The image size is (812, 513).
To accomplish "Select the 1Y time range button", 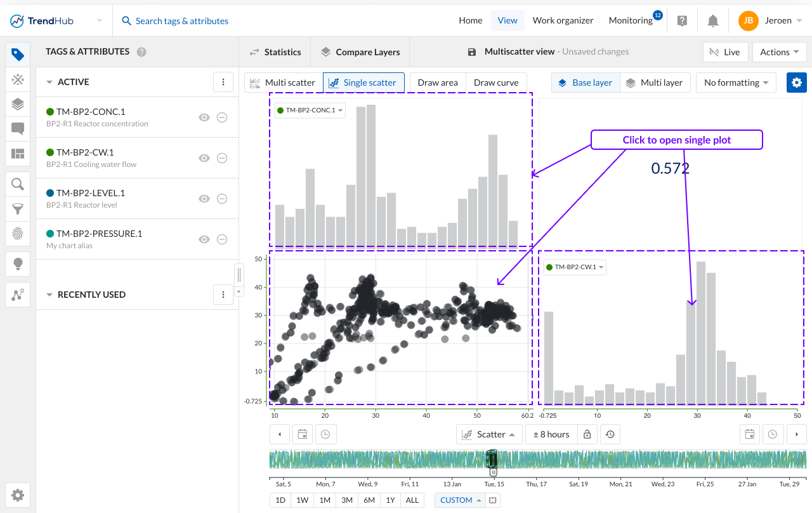I will (x=391, y=500).
